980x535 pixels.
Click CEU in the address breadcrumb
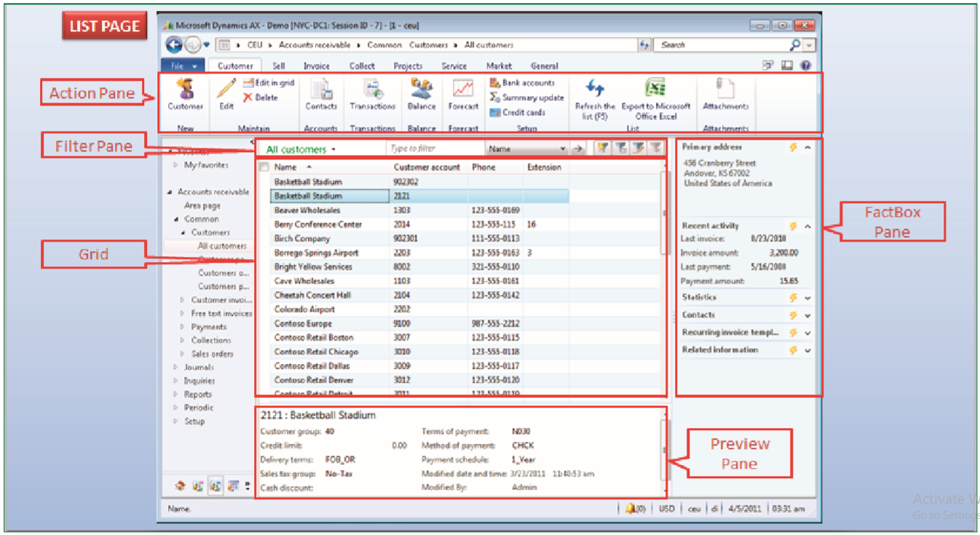coord(254,45)
